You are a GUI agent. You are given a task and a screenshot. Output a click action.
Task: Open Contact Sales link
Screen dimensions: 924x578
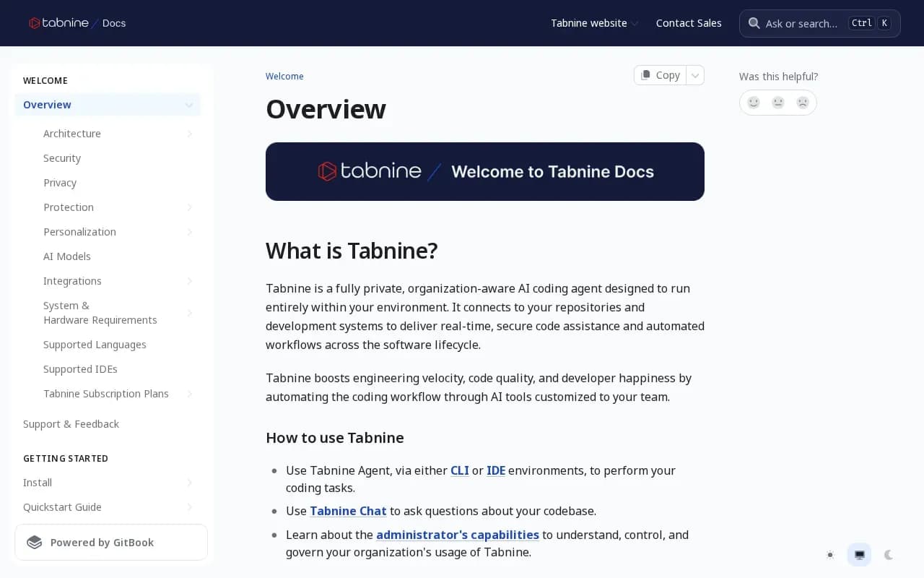[689, 23]
